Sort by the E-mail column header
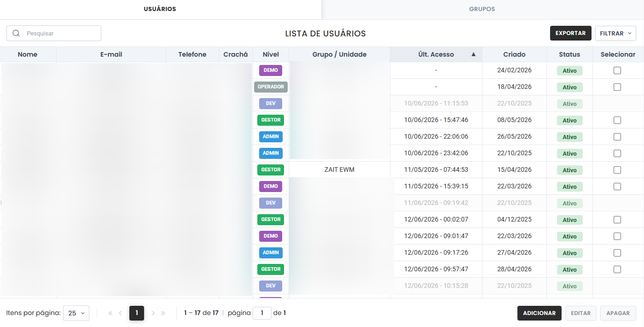The image size is (644, 327). tap(111, 54)
